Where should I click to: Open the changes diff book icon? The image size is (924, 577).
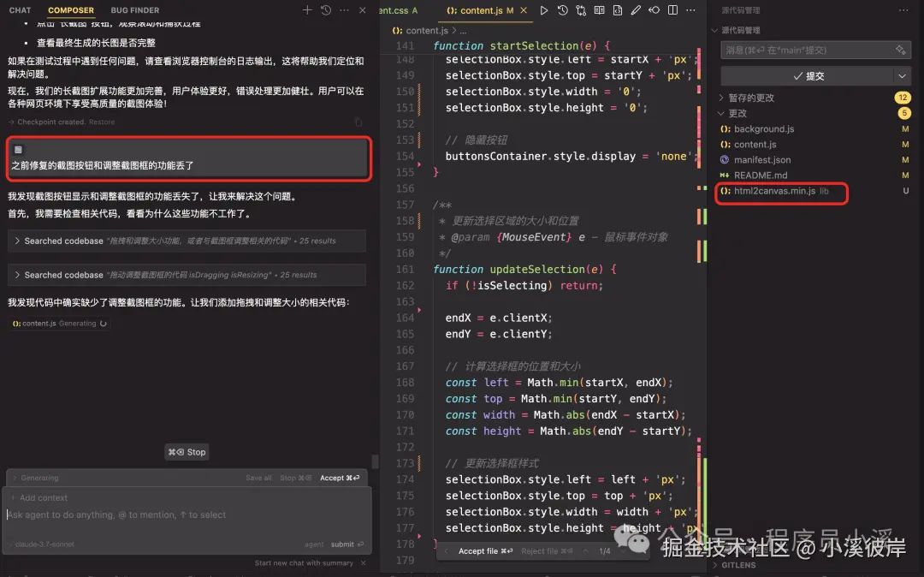601,10
